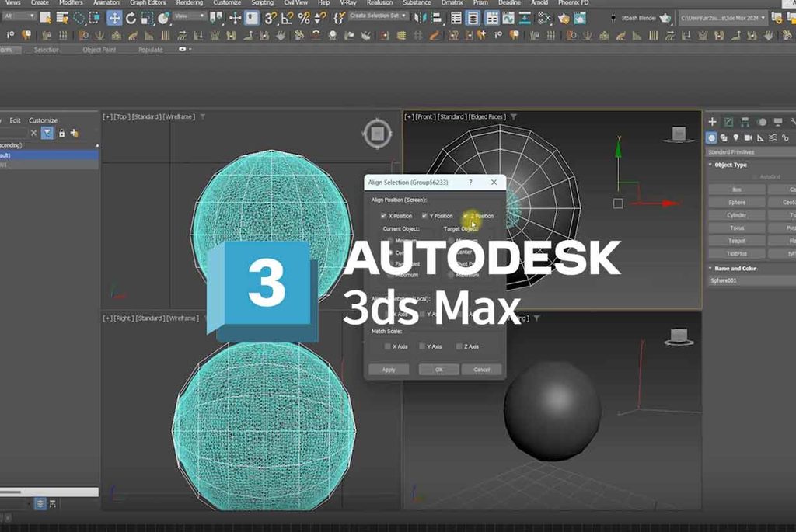Screen dimensions: 796x532
Task: Select the Space Warps category icon
Action: coord(773,138)
